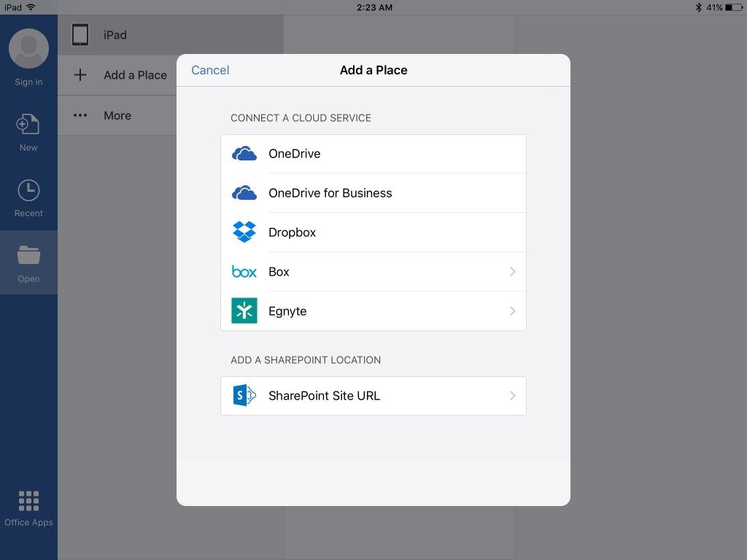Switch to the Open tab in sidebar
The width and height of the screenshot is (747, 560).
[28, 262]
